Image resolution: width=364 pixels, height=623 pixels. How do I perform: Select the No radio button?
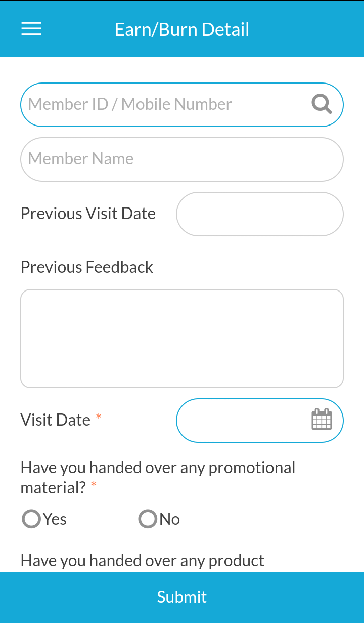pos(148,519)
